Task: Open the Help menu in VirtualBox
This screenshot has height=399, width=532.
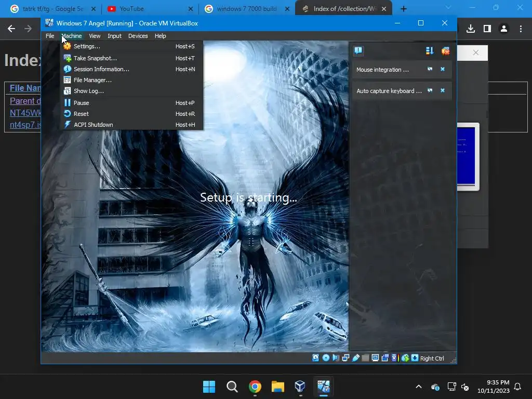Action: (x=160, y=36)
